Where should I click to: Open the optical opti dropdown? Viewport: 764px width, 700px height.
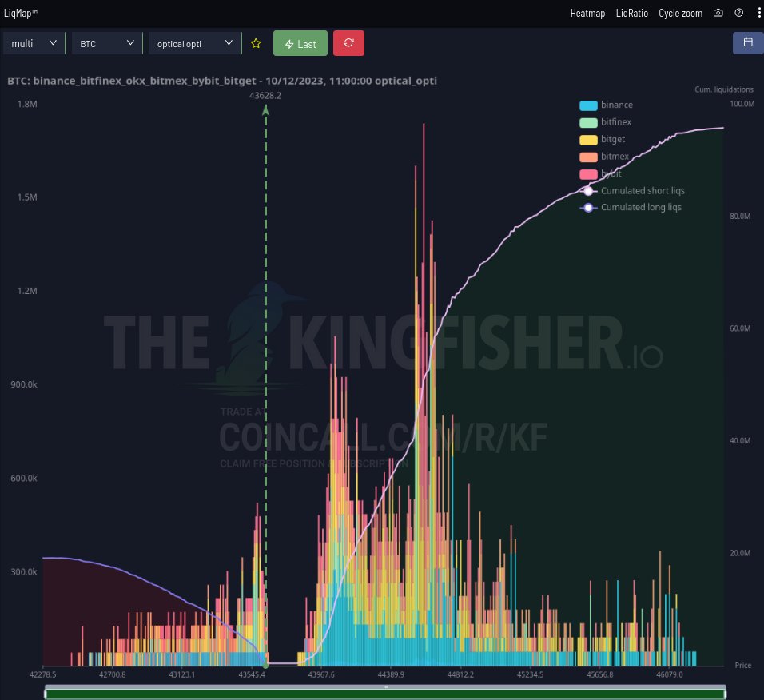coord(194,43)
